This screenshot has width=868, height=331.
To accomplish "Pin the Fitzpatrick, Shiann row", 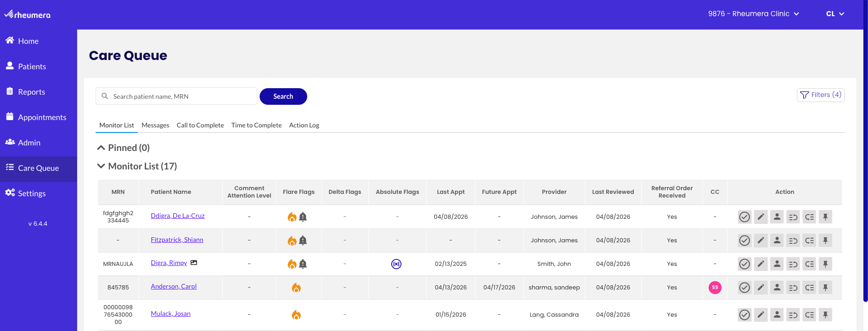I will (825, 240).
